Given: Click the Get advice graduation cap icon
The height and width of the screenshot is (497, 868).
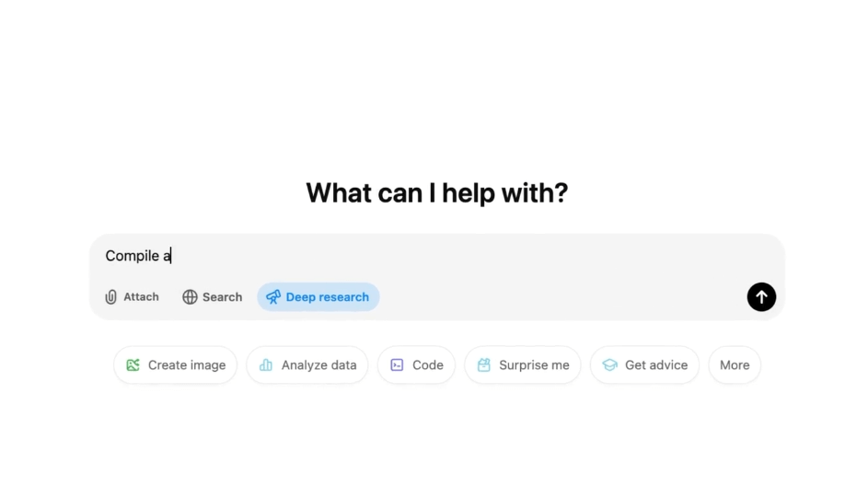Looking at the screenshot, I should (609, 364).
